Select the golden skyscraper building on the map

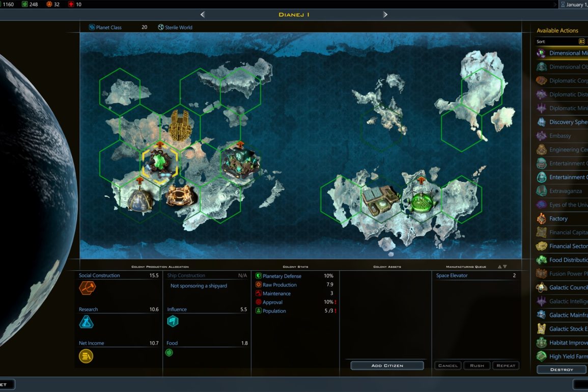pos(180,126)
